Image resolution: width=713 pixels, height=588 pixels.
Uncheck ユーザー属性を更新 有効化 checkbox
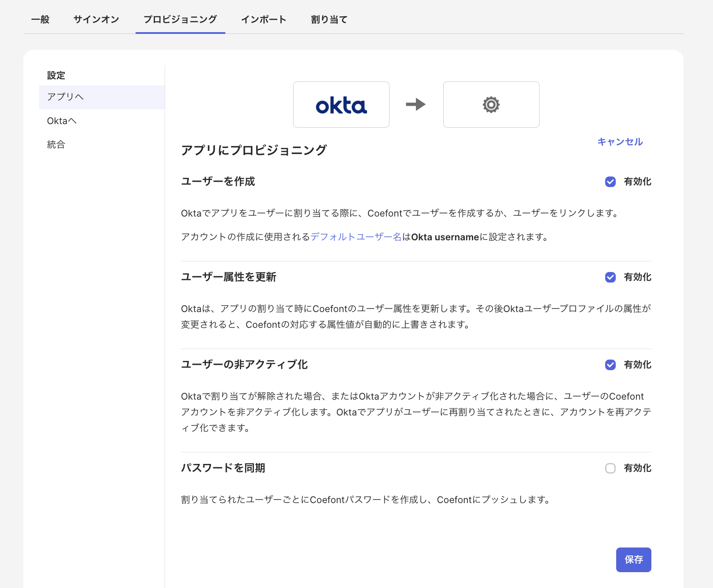pyautogui.click(x=610, y=277)
